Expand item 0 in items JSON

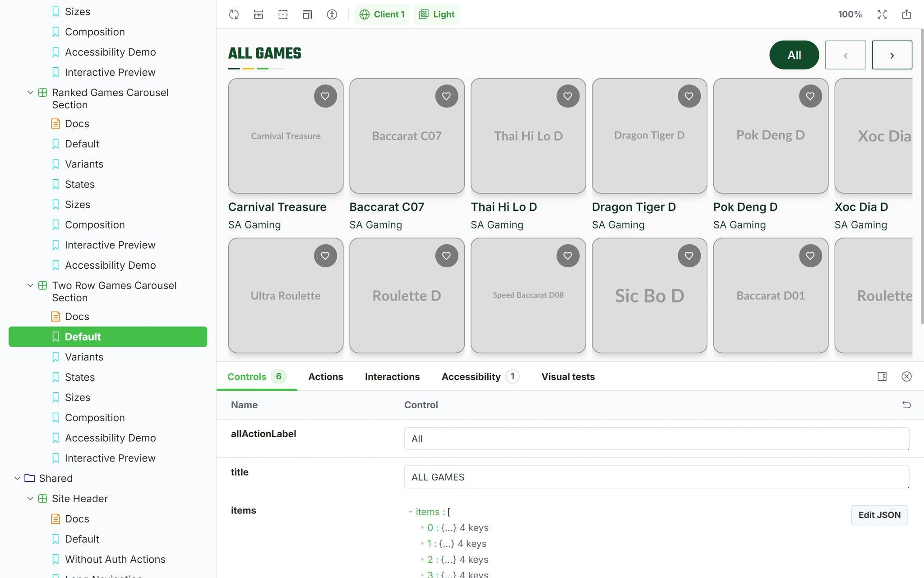coord(422,528)
